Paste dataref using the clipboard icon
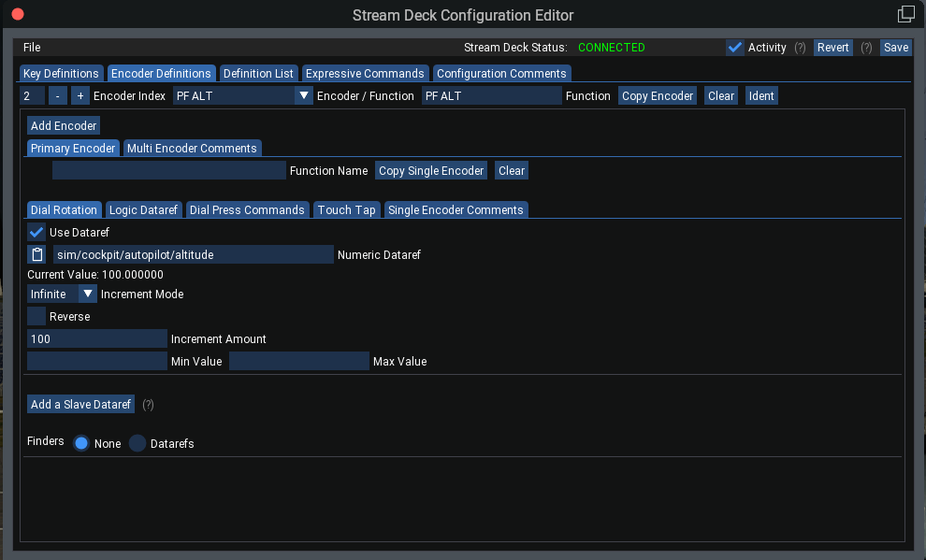Screen dimensions: 926x560 (36, 254)
